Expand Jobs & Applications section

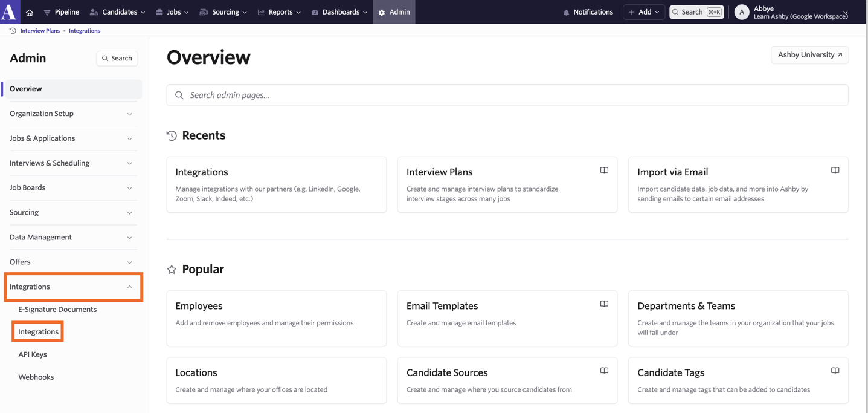(72, 138)
